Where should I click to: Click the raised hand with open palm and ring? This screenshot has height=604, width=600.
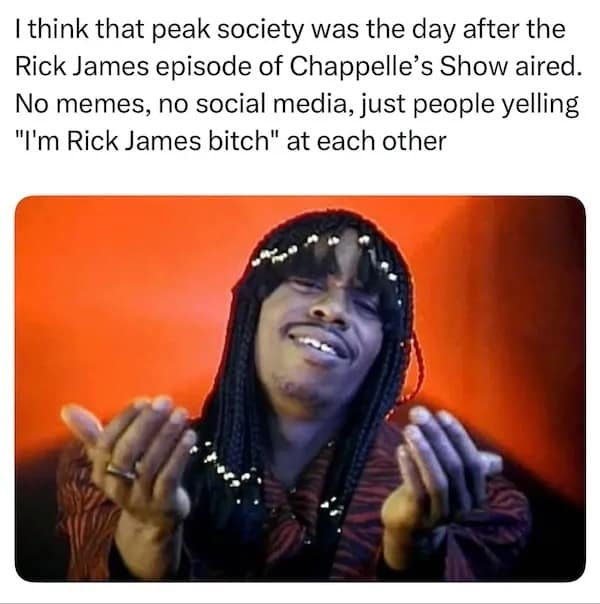[x=129, y=455]
